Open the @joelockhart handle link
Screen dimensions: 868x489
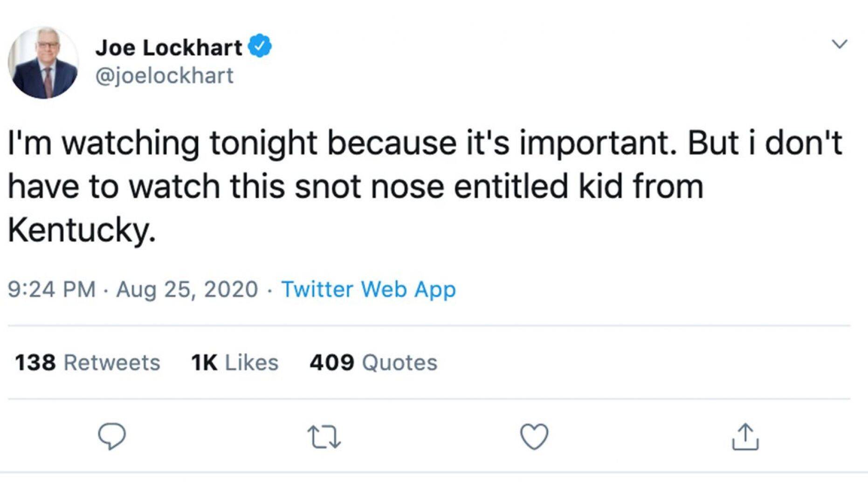point(164,76)
